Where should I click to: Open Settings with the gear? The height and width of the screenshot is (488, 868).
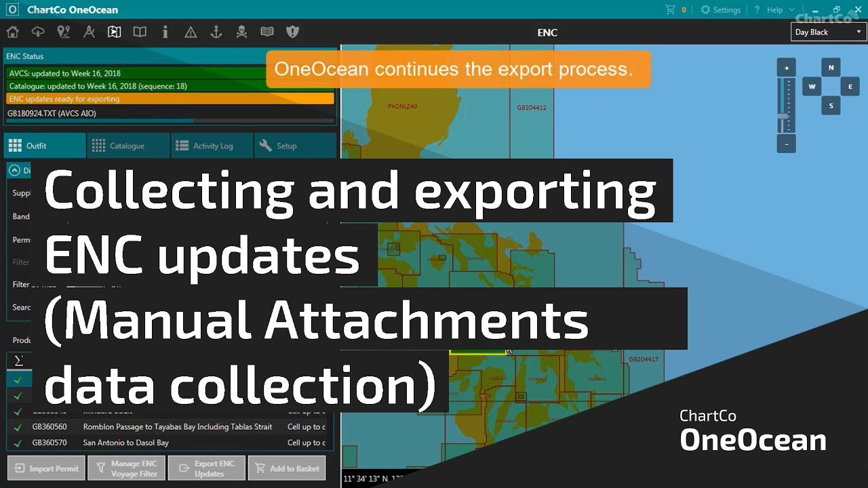[x=720, y=10]
